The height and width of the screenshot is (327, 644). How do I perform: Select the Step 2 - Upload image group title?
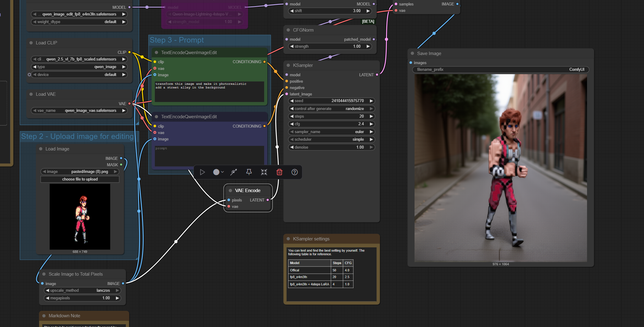pos(77,136)
